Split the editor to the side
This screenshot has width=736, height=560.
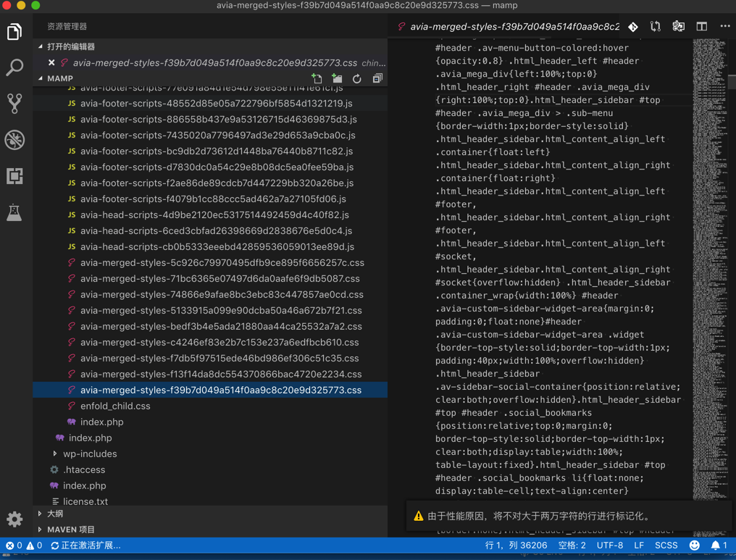[701, 27]
